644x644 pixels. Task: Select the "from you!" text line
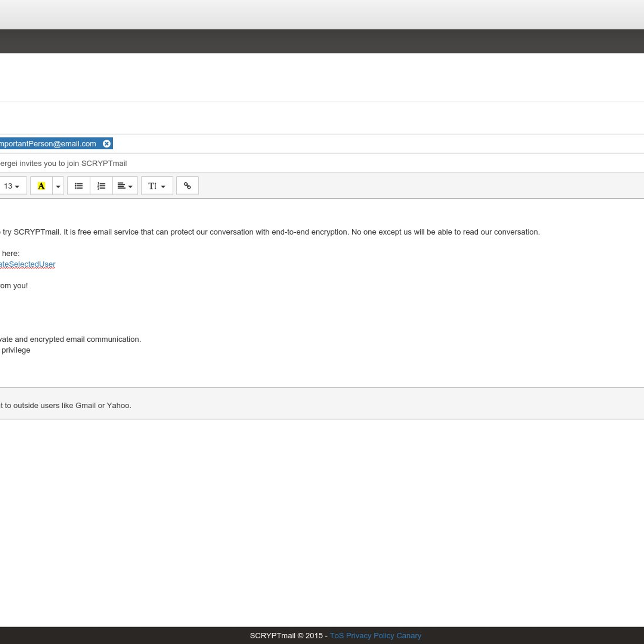[14, 286]
